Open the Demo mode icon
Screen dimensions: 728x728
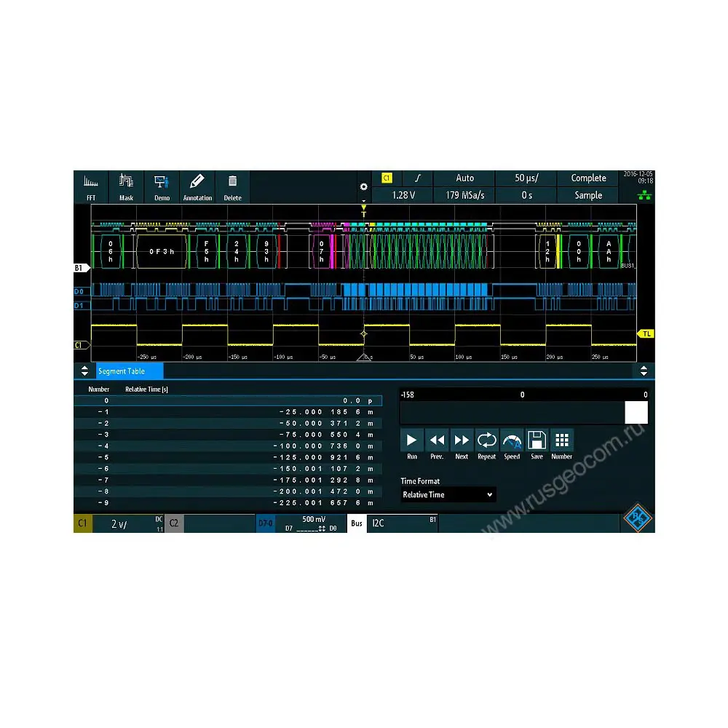pyautogui.click(x=162, y=186)
